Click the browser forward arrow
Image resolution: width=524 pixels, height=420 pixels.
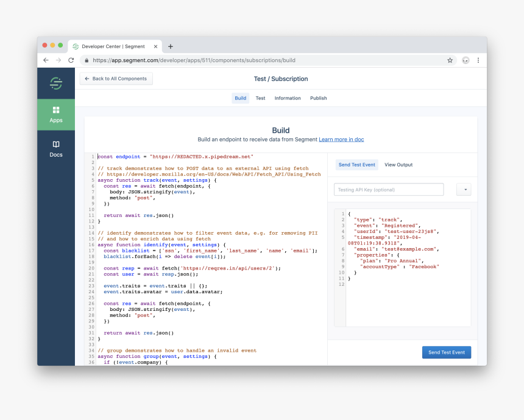58,60
